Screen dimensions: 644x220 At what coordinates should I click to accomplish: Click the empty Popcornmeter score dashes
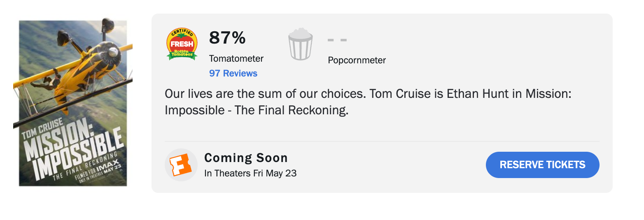click(x=337, y=40)
